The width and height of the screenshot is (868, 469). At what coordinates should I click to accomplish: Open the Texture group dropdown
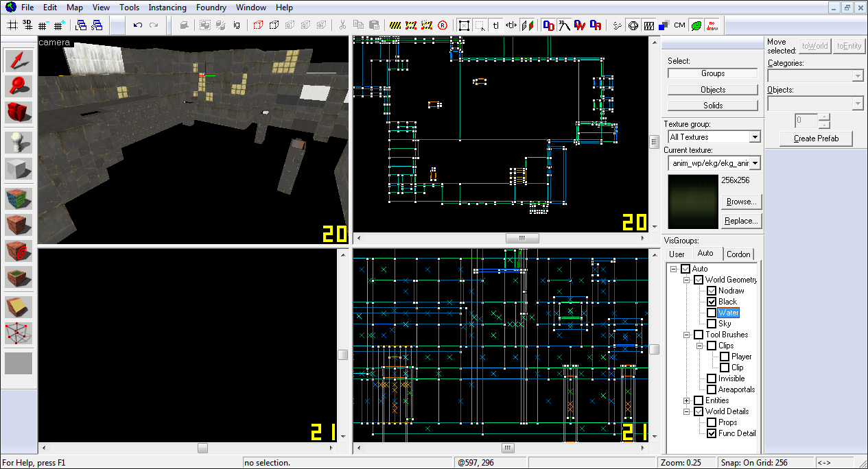[714, 137]
